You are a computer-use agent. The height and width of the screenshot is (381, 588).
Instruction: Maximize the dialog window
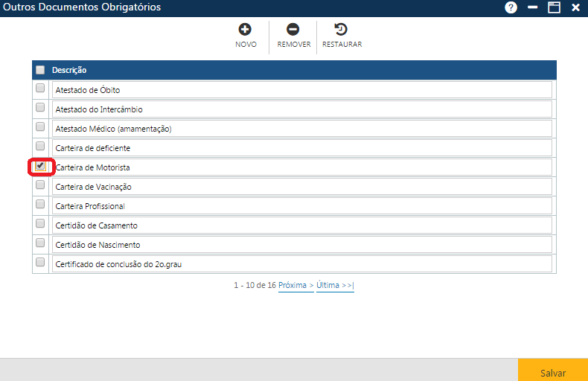(x=554, y=7)
